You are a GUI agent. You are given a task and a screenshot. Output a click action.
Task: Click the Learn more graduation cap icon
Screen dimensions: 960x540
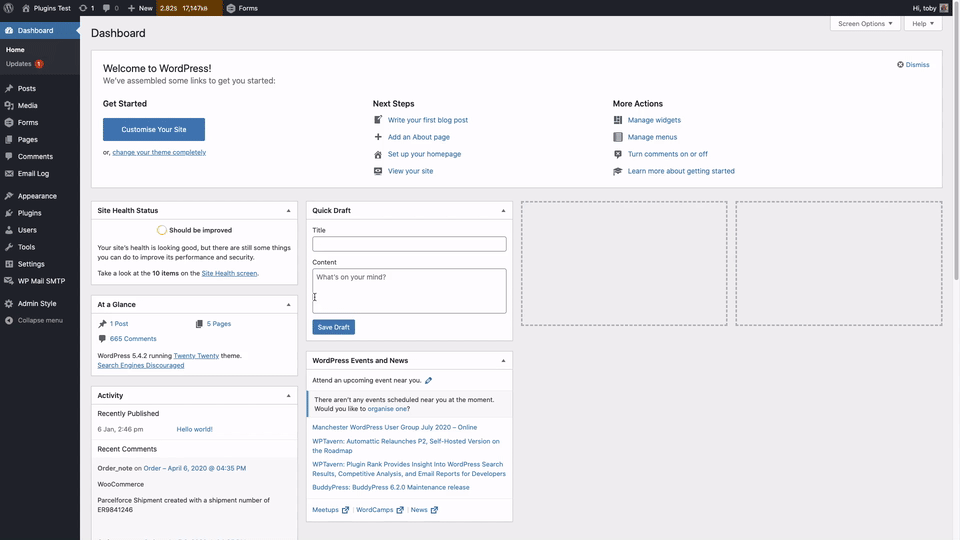(x=618, y=171)
